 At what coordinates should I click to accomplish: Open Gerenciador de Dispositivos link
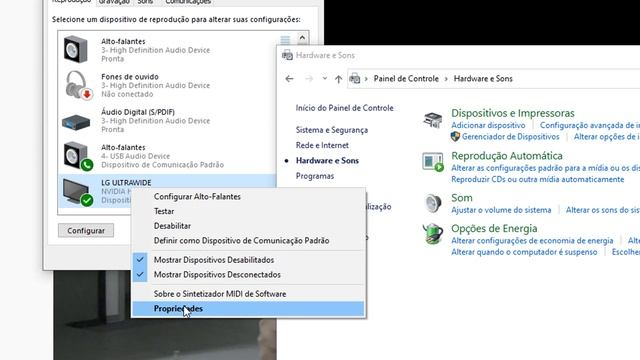point(511,137)
